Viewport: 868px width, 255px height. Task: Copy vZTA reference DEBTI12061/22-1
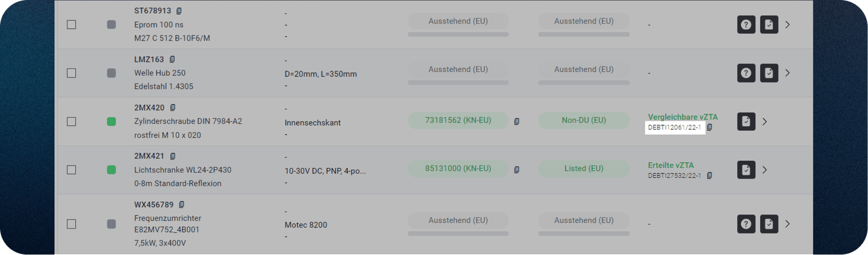coord(710,128)
